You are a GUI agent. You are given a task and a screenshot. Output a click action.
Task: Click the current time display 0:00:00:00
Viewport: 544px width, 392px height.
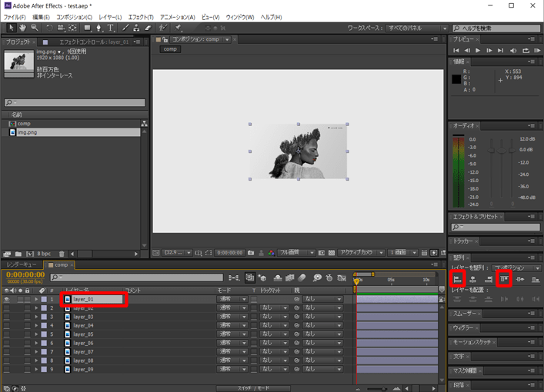coord(25,275)
